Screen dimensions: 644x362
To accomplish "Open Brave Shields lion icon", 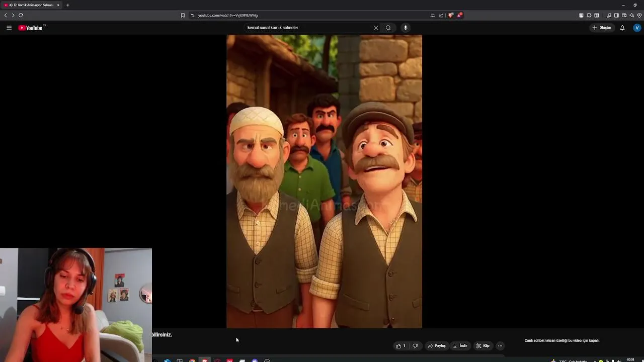I will click(450, 15).
